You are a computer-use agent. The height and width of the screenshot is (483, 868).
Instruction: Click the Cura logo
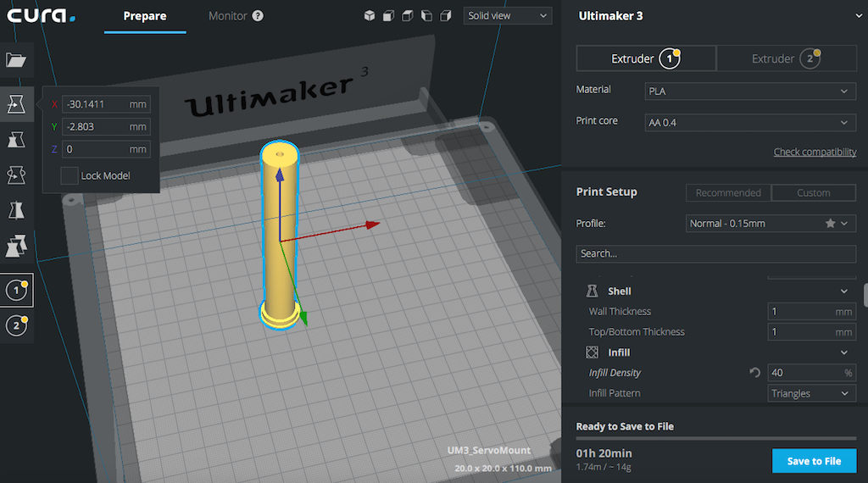click(41, 15)
